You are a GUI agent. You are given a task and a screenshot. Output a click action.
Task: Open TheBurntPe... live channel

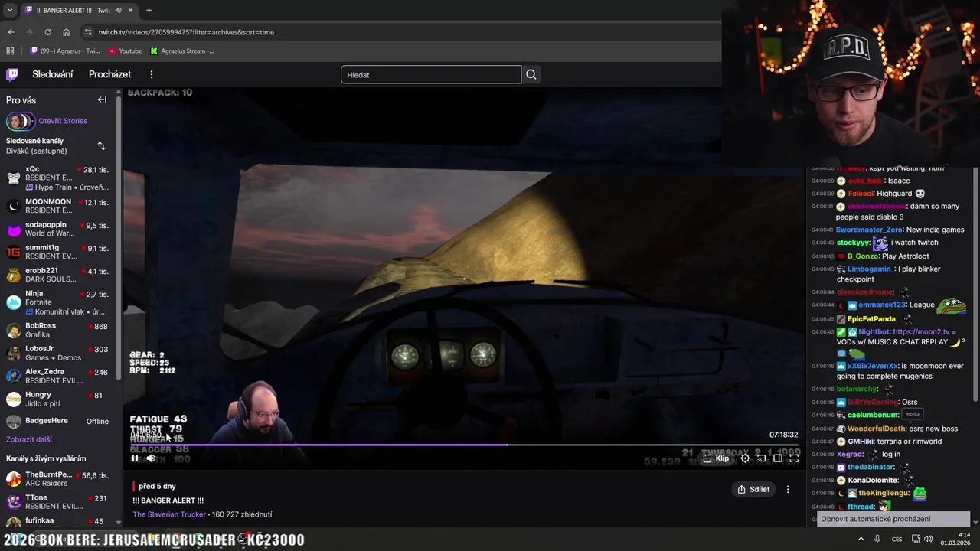pyautogui.click(x=57, y=479)
